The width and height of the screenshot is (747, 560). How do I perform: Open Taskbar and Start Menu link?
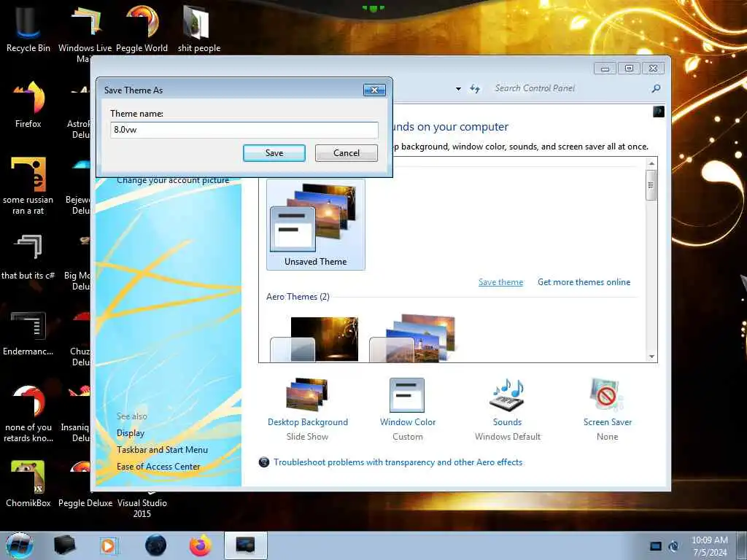pyautogui.click(x=162, y=449)
